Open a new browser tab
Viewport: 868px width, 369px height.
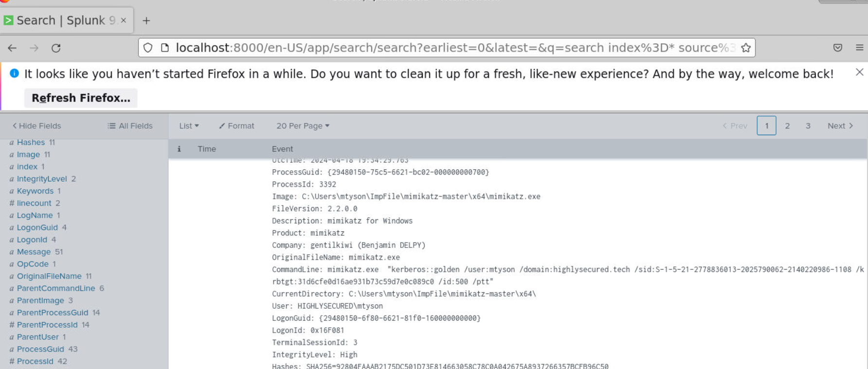(x=146, y=20)
